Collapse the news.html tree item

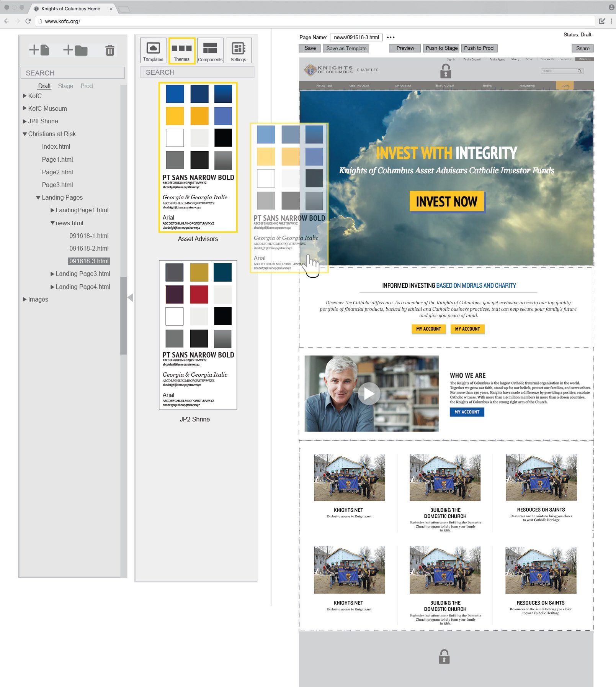pyautogui.click(x=52, y=223)
